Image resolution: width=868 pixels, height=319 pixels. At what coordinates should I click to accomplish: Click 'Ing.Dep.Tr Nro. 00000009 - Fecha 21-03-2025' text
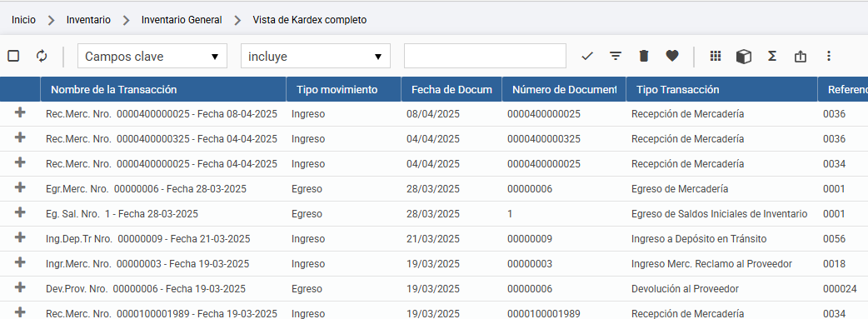point(147,239)
